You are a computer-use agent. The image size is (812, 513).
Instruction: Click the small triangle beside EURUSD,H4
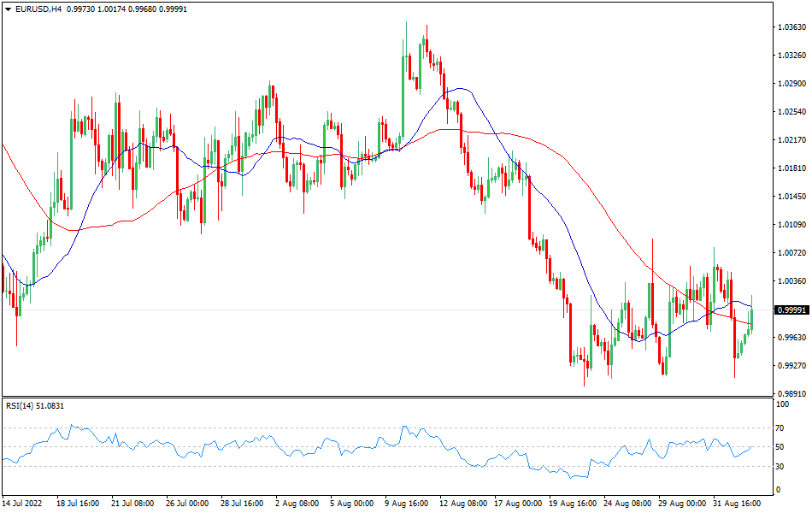(8, 9)
